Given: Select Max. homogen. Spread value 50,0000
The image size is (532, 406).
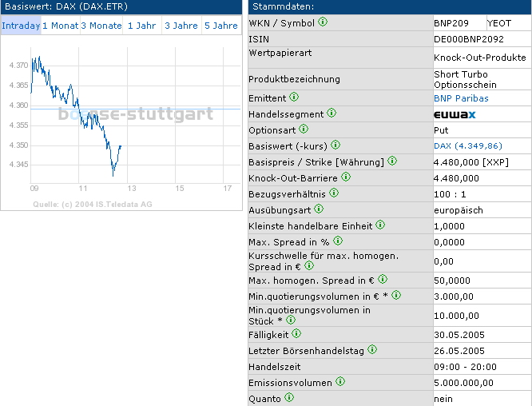Looking at the screenshot, I should click(x=452, y=281).
